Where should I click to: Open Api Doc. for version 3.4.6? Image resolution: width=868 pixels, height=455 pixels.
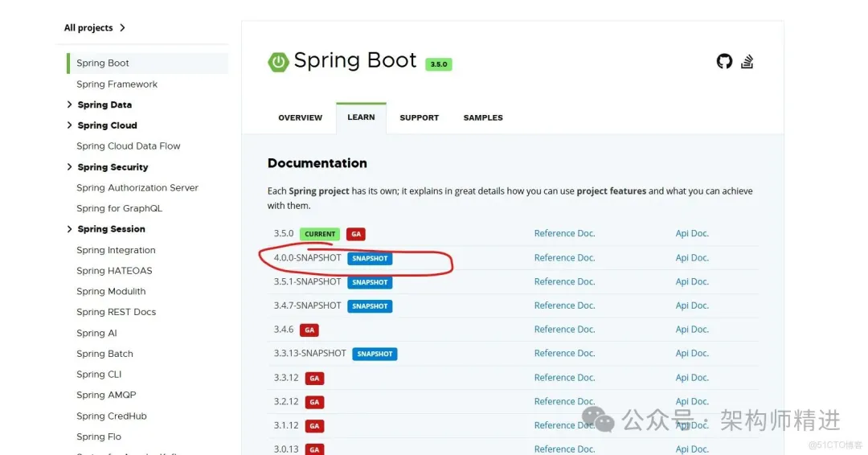(x=692, y=330)
